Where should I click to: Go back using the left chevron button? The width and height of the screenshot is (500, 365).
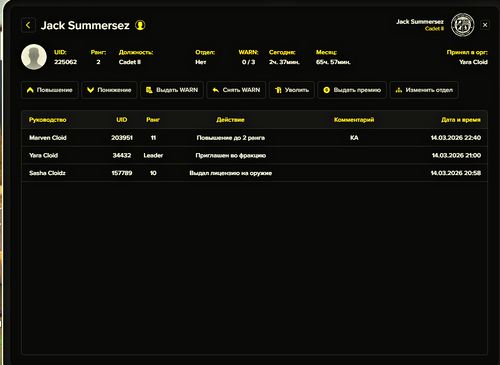(28, 25)
